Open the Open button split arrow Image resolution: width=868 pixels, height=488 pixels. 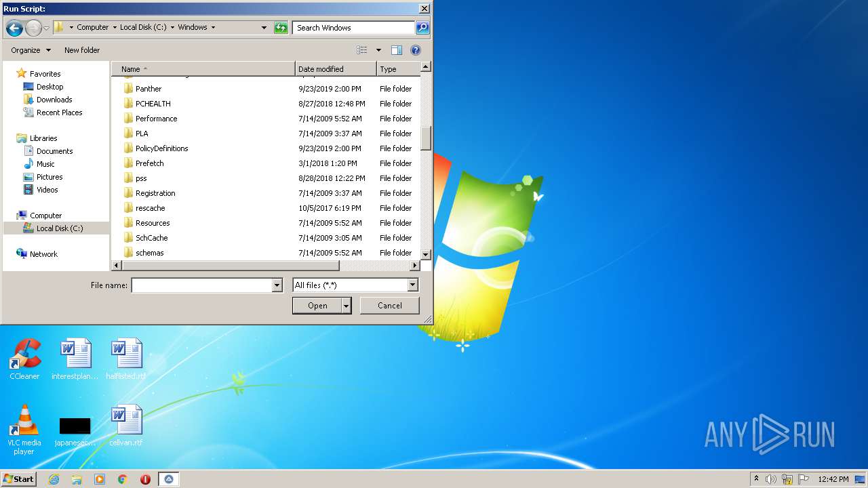click(x=347, y=306)
